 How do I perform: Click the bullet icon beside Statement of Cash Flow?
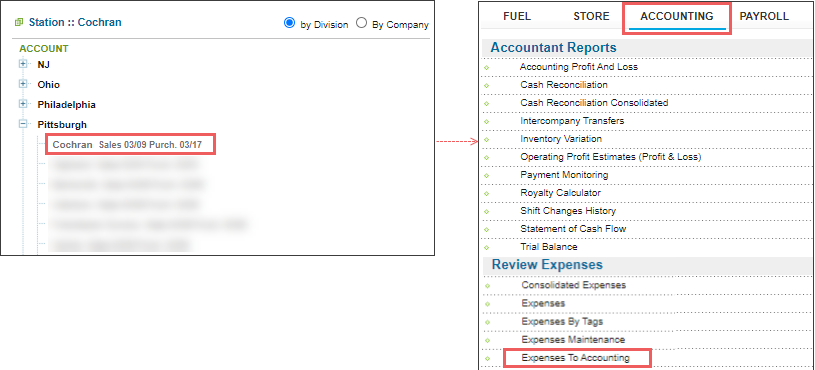(x=487, y=229)
